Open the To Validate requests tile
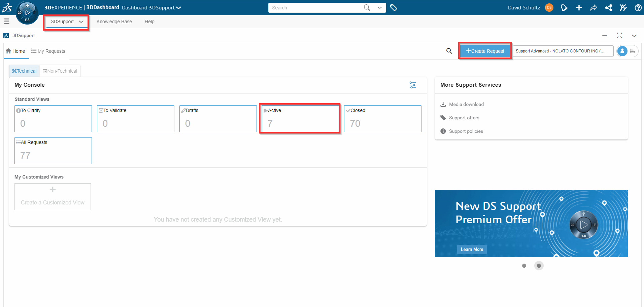644x307 pixels. click(x=136, y=119)
